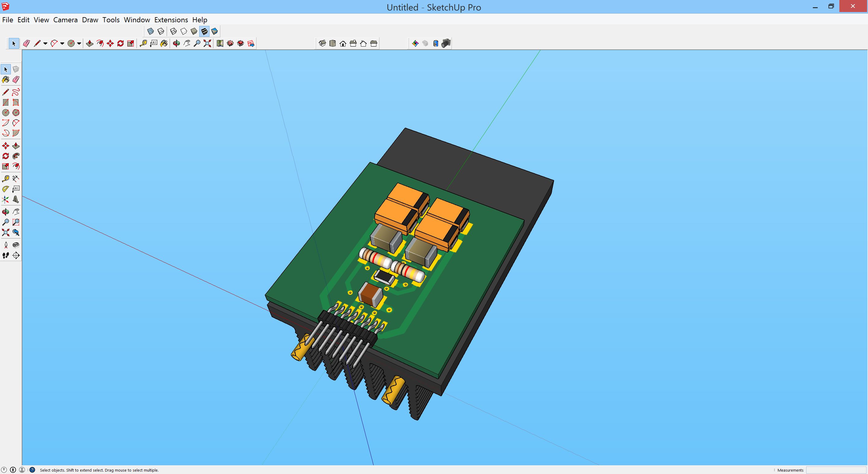Select the Dimension tool
This screenshot has height=474, width=868.
coord(15,179)
